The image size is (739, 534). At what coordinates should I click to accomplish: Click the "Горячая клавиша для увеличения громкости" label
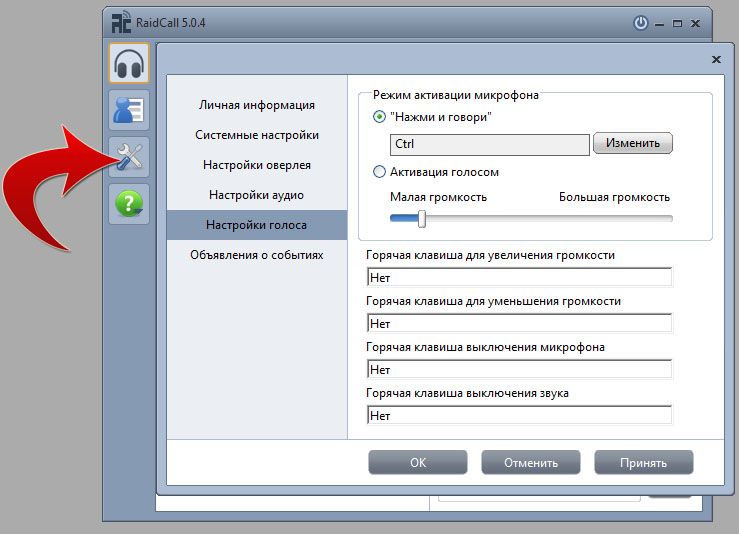point(490,255)
